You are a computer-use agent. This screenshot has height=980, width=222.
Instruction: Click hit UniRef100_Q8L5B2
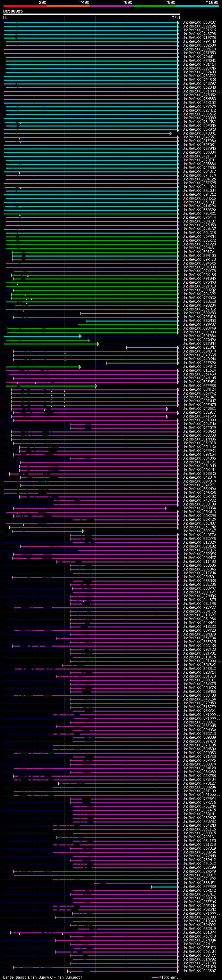199,122
